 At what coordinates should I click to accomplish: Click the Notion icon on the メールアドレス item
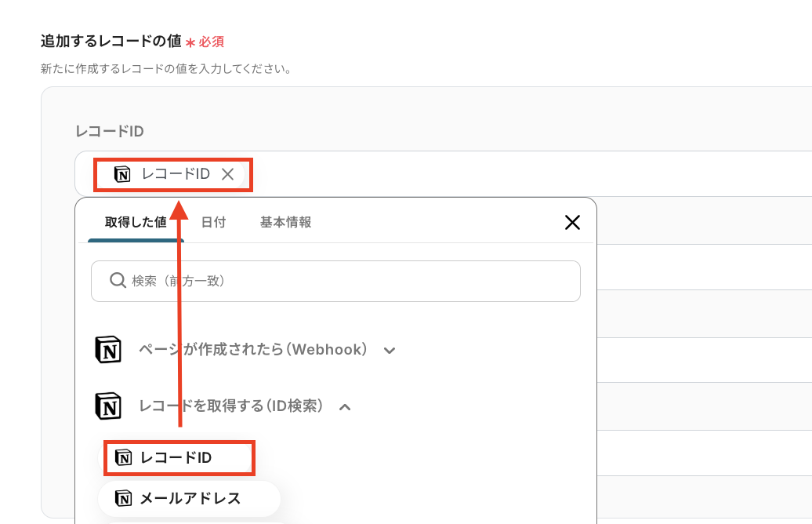point(123,498)
